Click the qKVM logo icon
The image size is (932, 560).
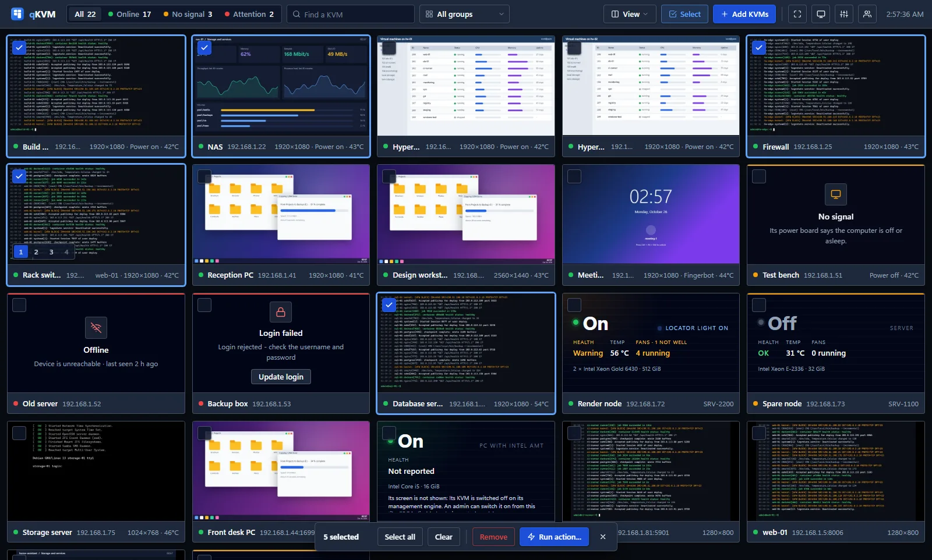tap(17, 14)
